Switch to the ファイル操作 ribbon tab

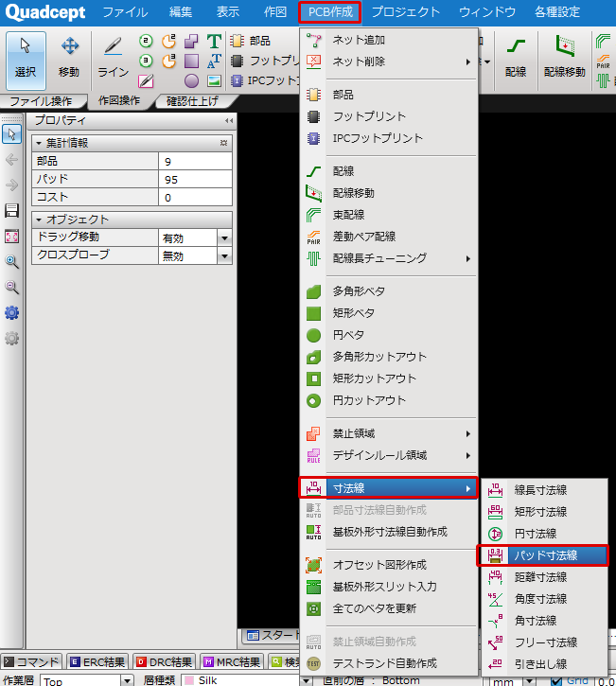point(41,101)
